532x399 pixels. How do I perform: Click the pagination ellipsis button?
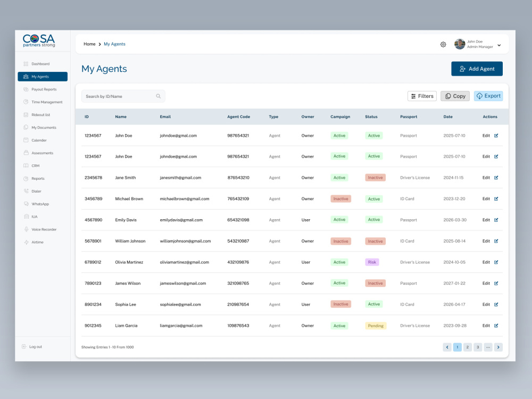click(x=488, y=347)
